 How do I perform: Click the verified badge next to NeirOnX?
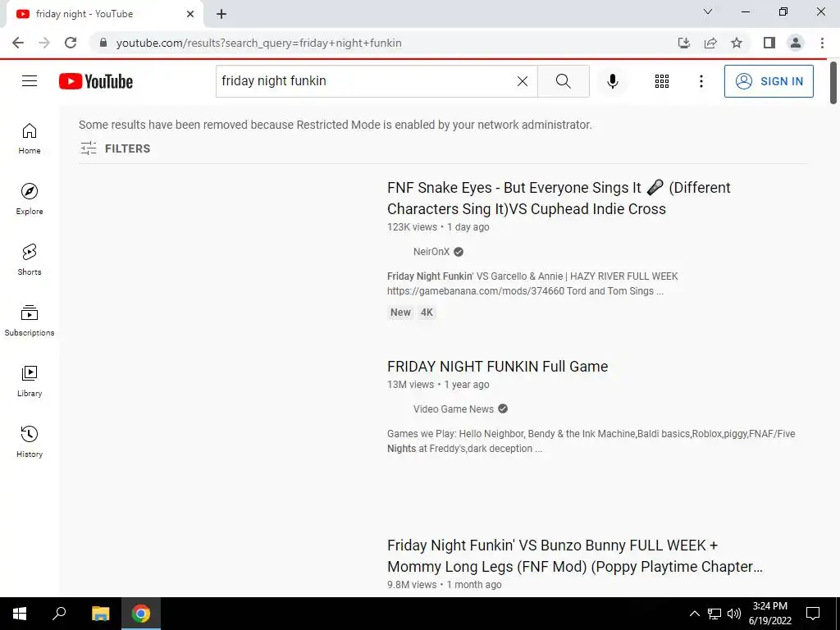pyautogui.click(x=459, y=252)
